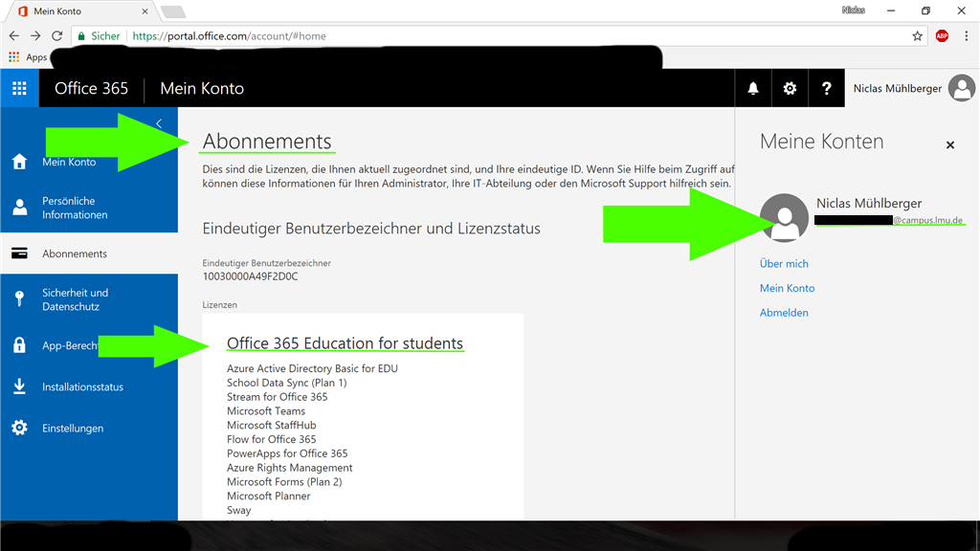Click Niclas Mühlberger's name in the header
Viewport: 980px width, 551px height.
click(898, 89)
